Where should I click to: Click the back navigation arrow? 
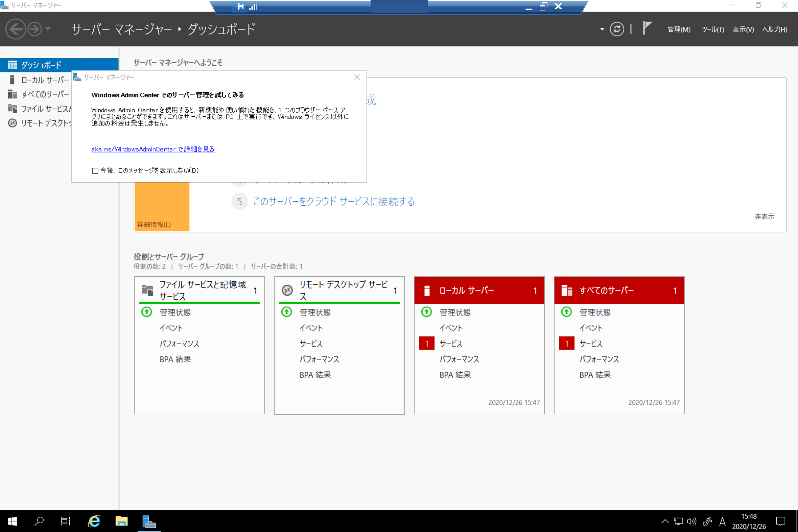pos(16,29)
